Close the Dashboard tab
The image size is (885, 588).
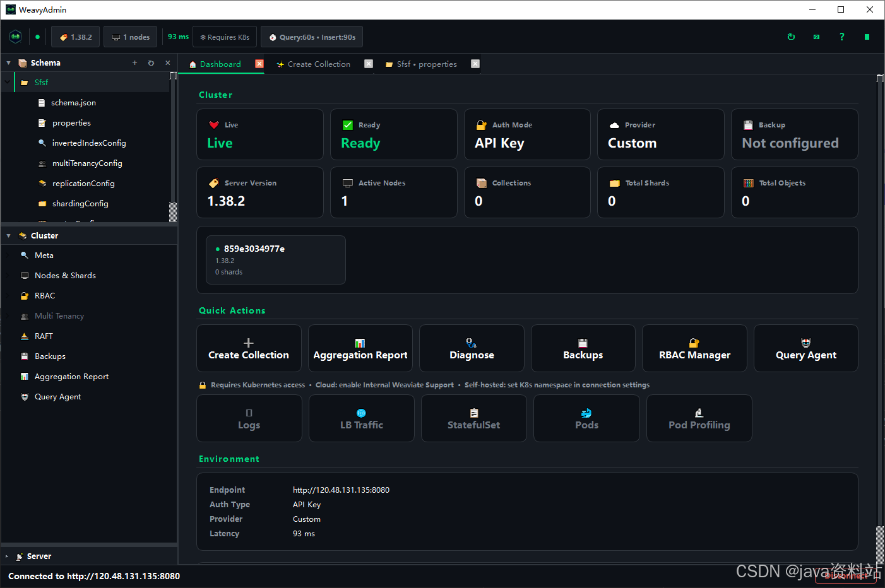point(259,64)
